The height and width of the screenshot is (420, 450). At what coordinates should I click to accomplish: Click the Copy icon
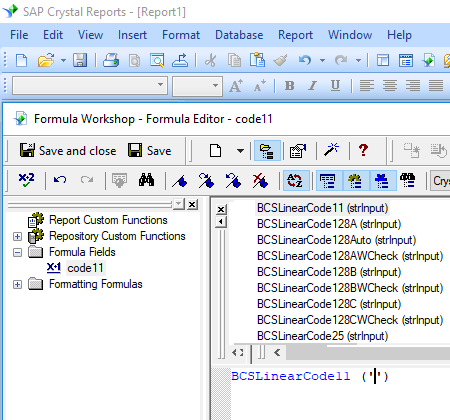pos(234,61)
